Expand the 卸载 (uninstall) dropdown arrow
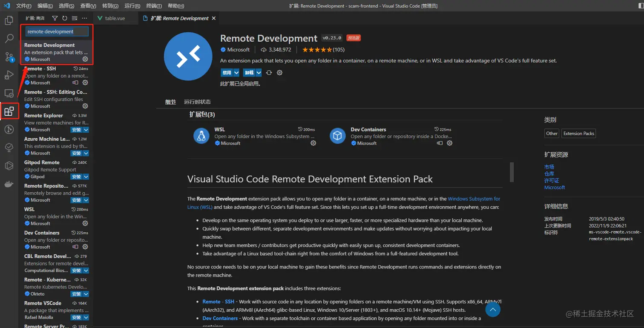 pyautogui.click(x=259, y=73)
